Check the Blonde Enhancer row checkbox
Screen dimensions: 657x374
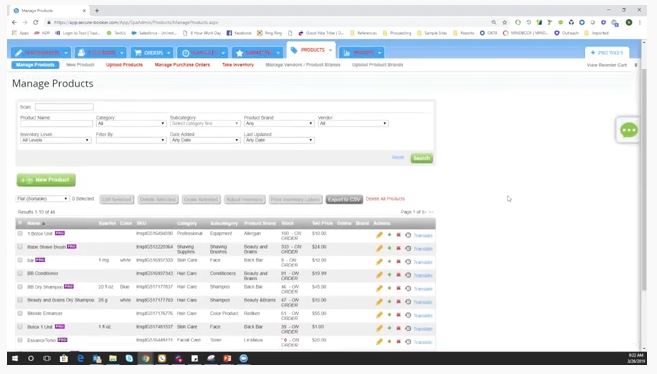[20, 313]
